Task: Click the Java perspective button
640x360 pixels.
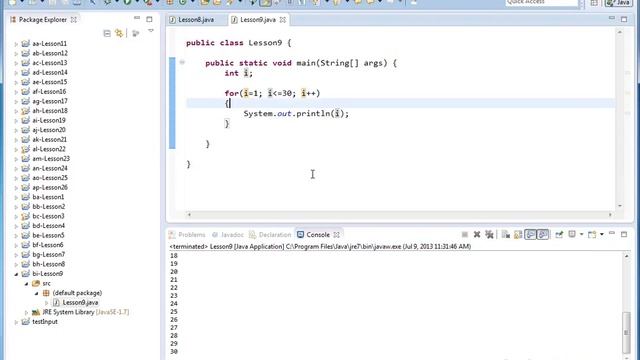Action: 618,3
